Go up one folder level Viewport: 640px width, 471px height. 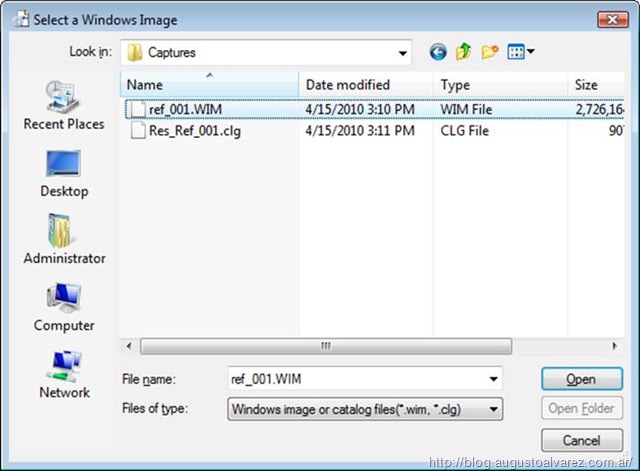click(x=463, y=52)
